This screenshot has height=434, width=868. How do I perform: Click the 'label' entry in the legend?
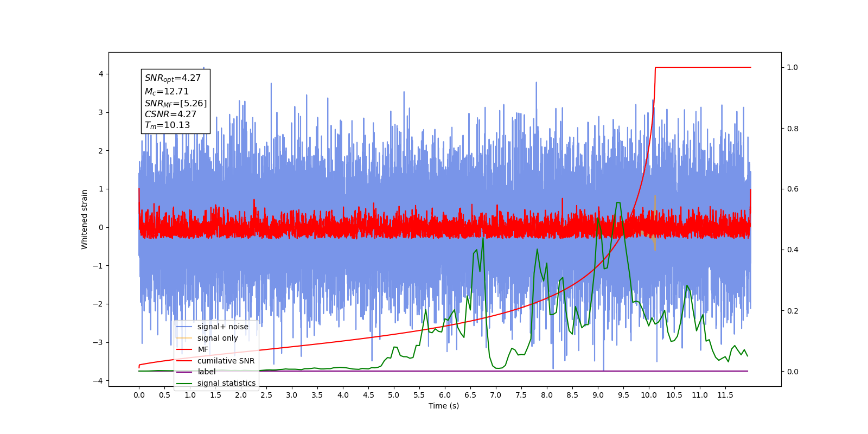pyautogui.click(x=207, y=372)
